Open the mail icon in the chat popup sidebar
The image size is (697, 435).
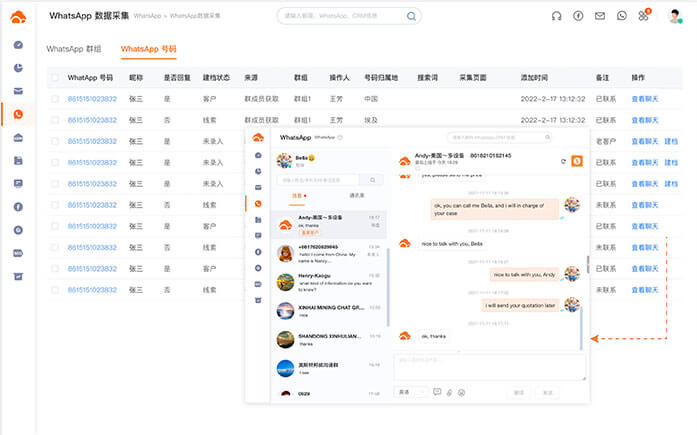pos(258,188)
